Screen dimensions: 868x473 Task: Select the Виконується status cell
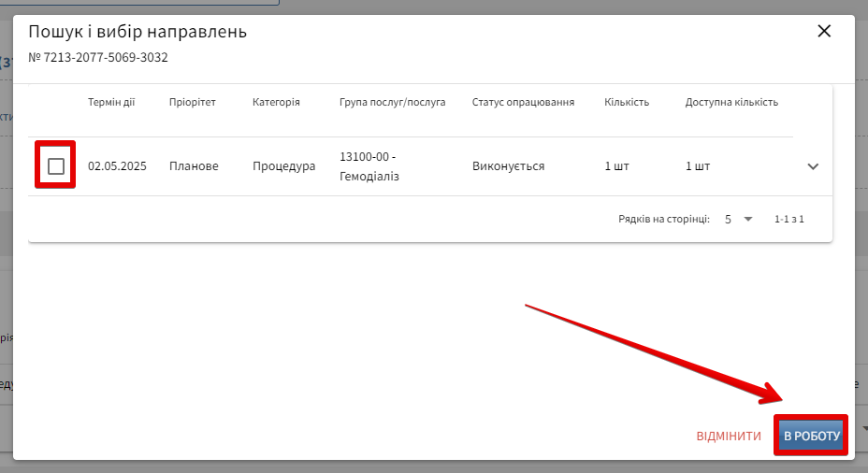508,166
